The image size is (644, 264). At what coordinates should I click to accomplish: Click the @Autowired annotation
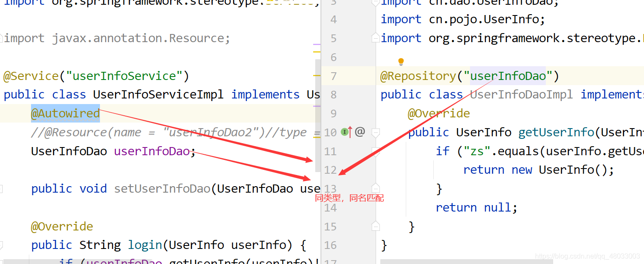pos(65,114)
